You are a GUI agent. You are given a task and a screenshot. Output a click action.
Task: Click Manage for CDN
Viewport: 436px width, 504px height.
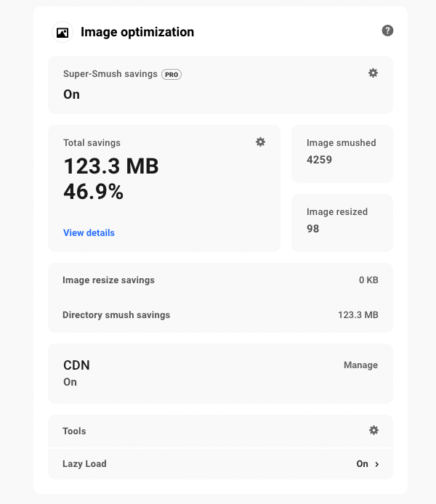click(360, 365)
